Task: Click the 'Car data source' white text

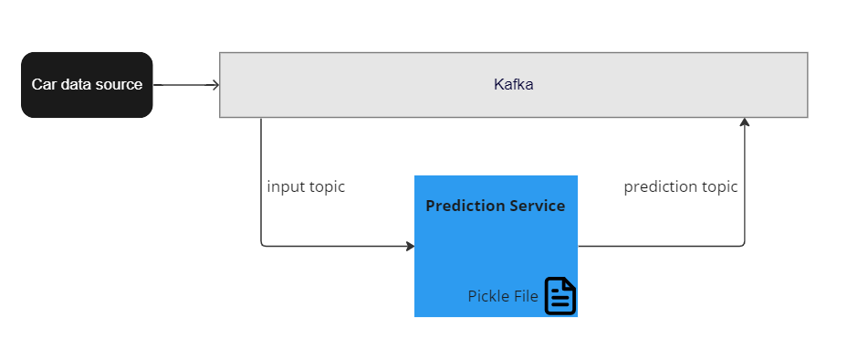Action: 87,85
